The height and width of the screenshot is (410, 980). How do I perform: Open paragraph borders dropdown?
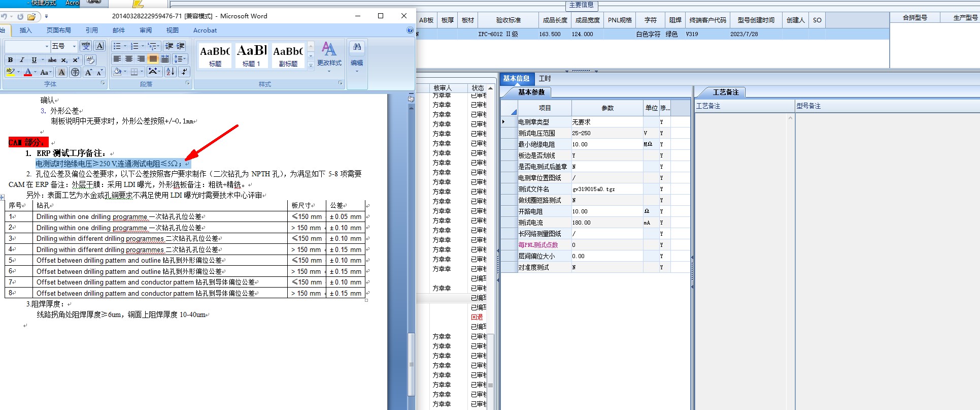click(x=143, y=72)
